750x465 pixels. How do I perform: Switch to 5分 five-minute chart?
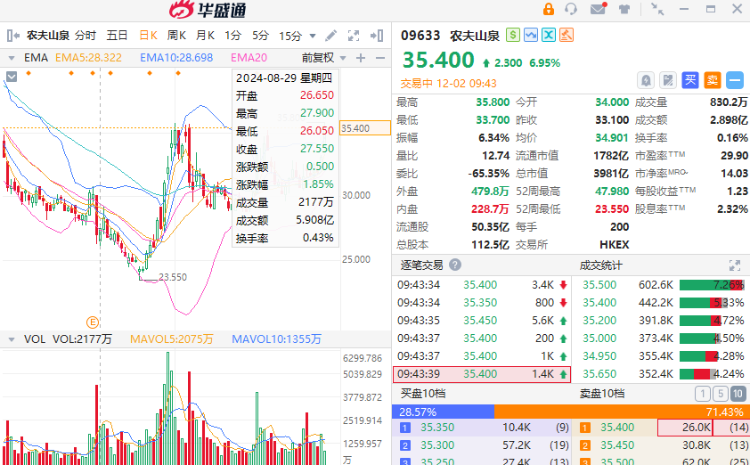tap(261, 35)
